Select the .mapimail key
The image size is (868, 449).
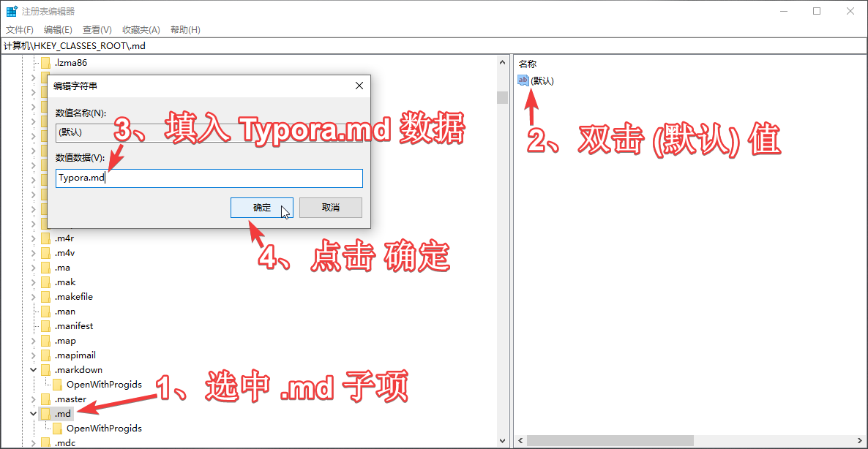[75, 355]
